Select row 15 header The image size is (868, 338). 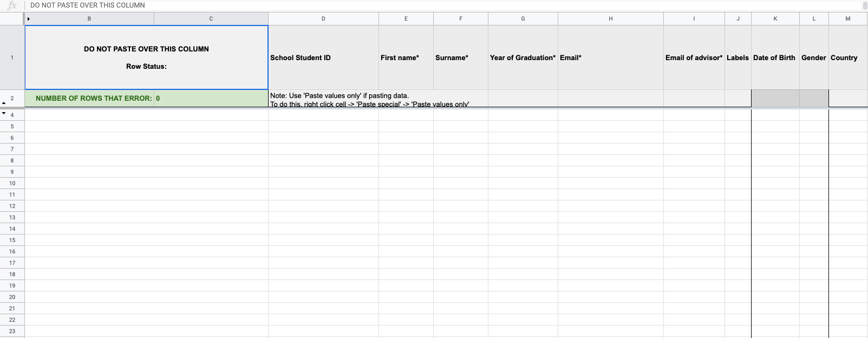pos(12,240)
